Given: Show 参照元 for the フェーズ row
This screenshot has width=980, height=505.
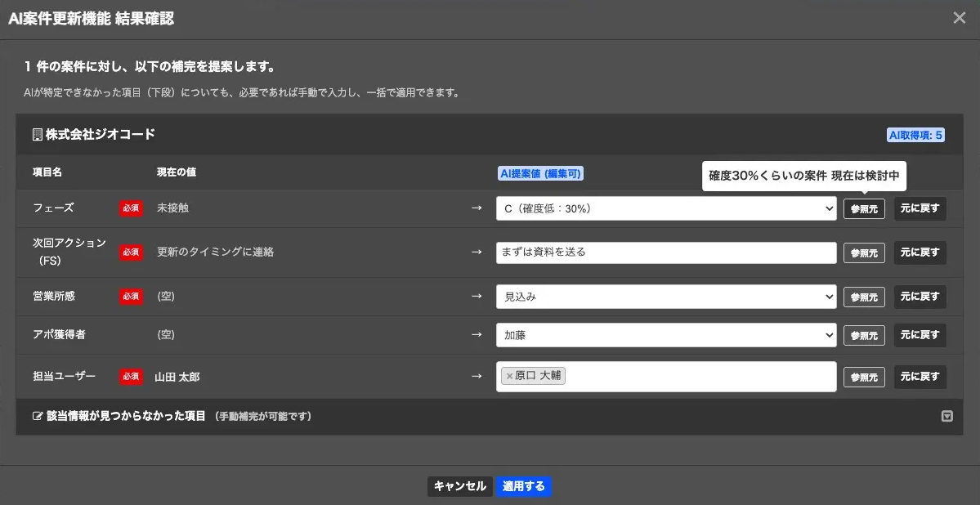Looking at the screenshot, I should click(864, 209).
